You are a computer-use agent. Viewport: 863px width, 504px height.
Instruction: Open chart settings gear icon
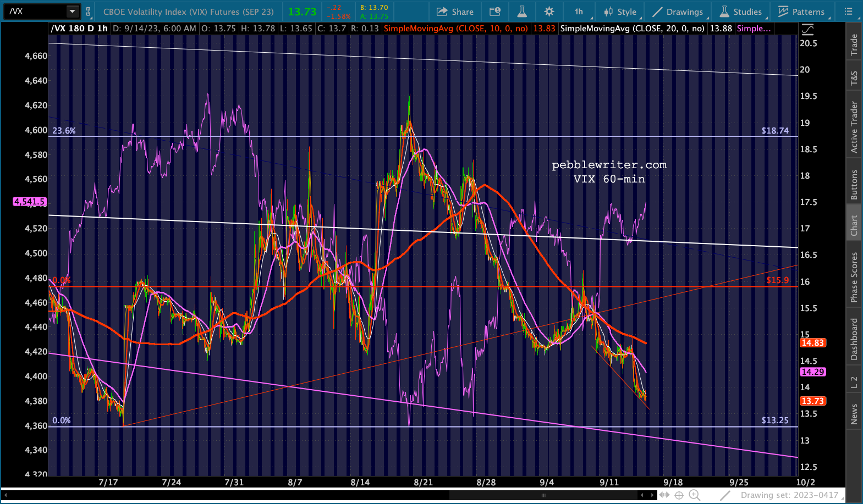pos(549,12)
